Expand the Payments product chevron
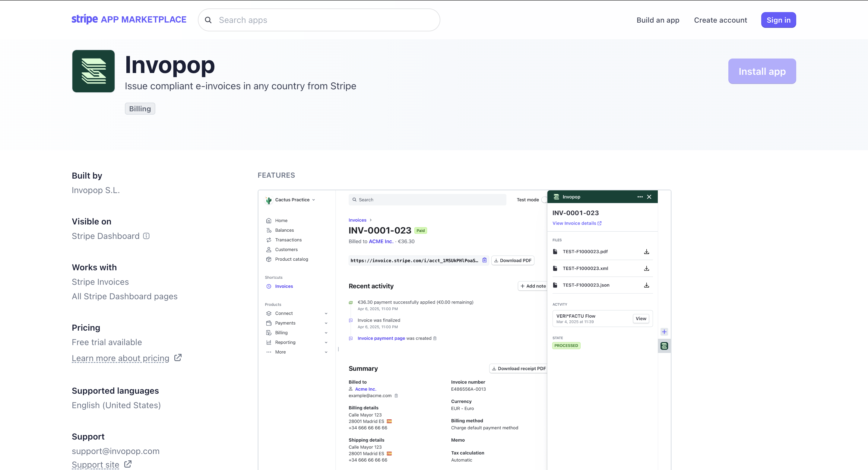The height and width of the screenshot is (470, 868). click(x=326, y=323)
